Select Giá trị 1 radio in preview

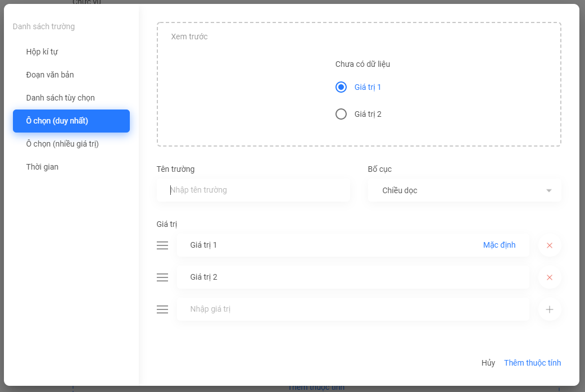(x=341, y=87)
